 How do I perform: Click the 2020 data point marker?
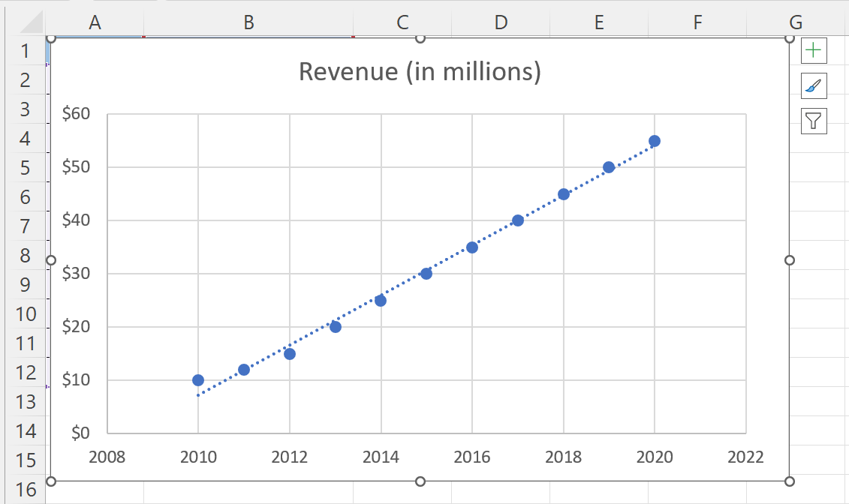(x=654, y=139)
